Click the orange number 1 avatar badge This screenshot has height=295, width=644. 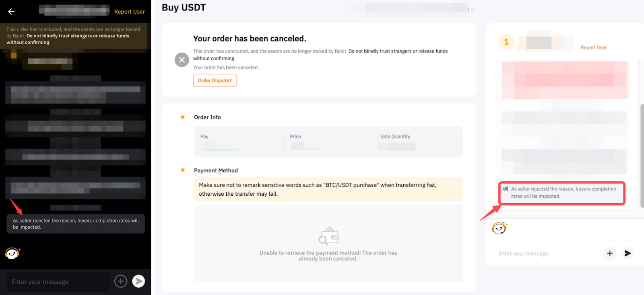point(506,42)
